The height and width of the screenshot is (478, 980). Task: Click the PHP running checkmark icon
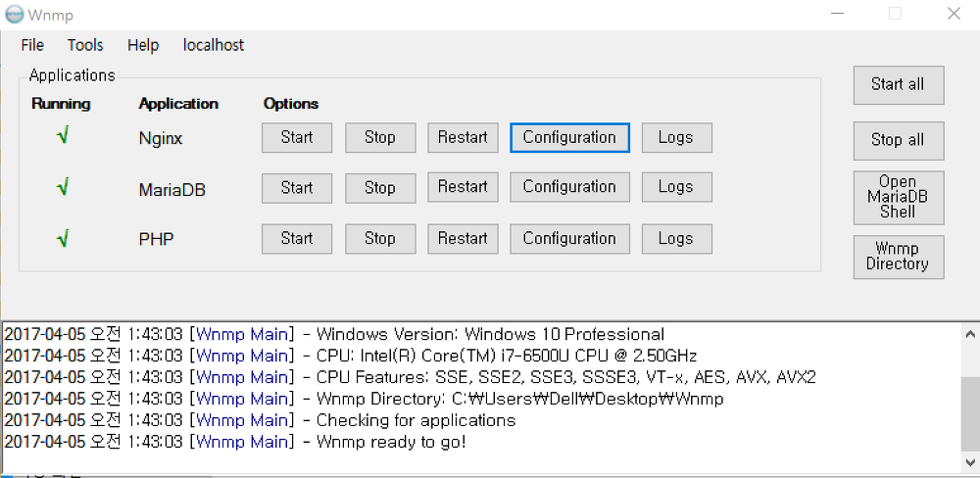point(62,238)
